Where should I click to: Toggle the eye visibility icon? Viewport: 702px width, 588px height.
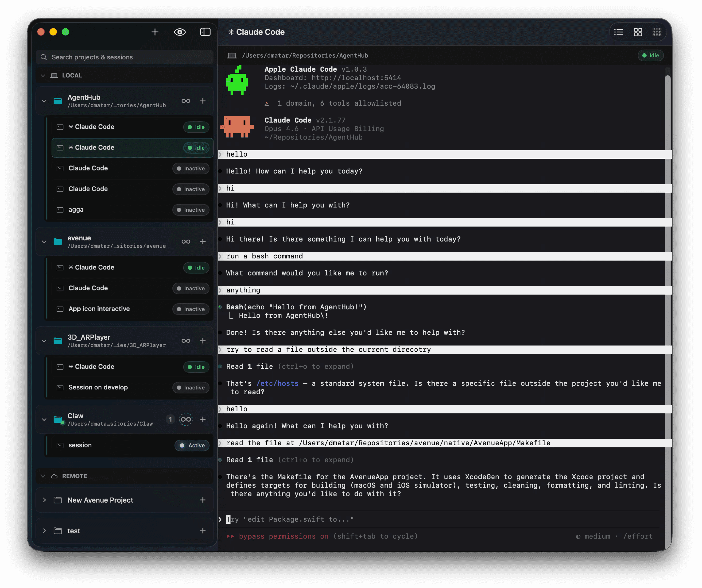180,32
